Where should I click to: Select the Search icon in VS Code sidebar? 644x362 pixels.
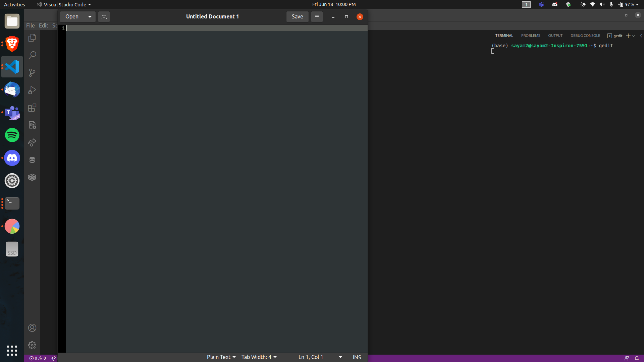[x=32, y=55]
